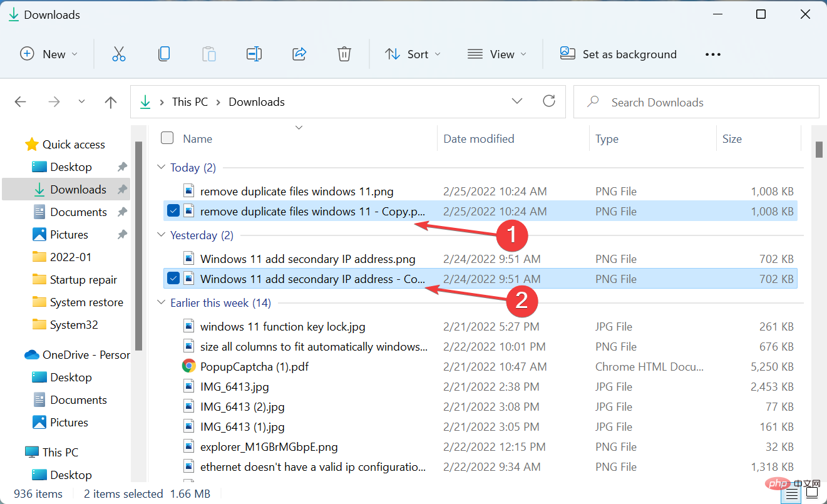
Task: Open Pictures under OneDrive
Action: (x=69, y=423)
